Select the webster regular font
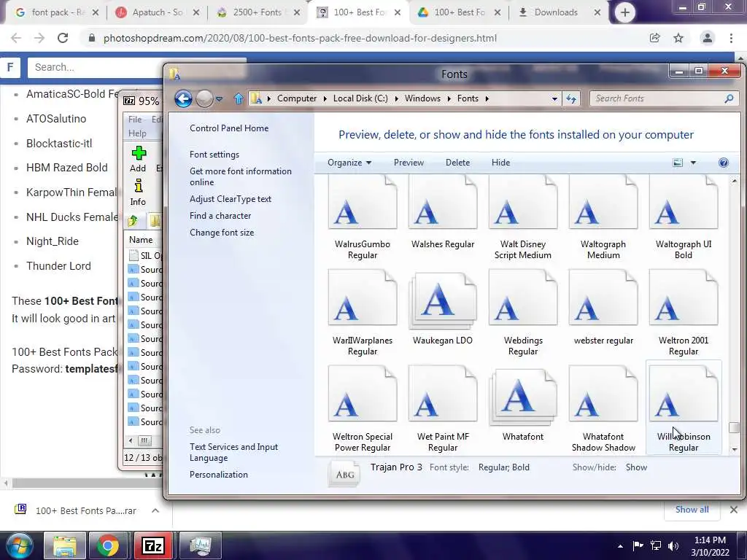 pyautogui.click(x=603, y=308)
